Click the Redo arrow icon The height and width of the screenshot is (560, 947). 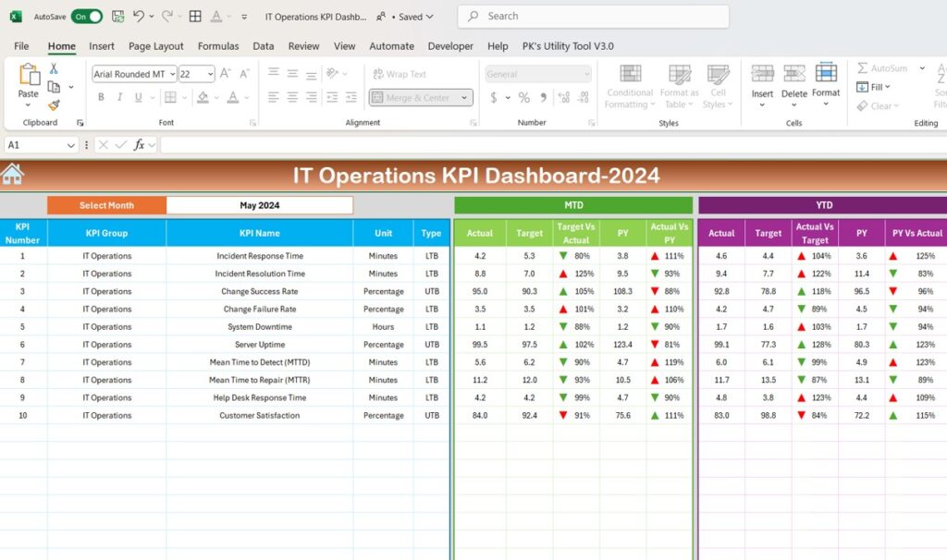click(167, 17)
